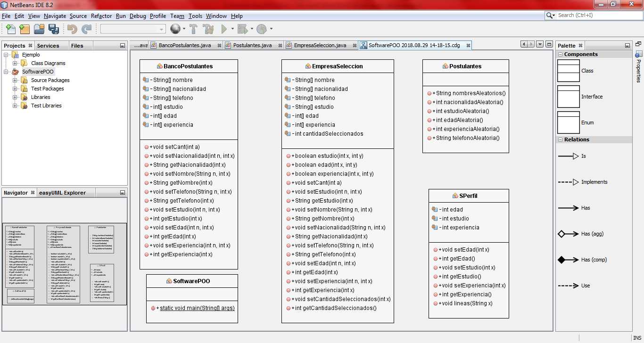Viewport: 644px width, 343px height.
Task: Clean and Build using the hammer-broom icon
Action: (207, 29)
